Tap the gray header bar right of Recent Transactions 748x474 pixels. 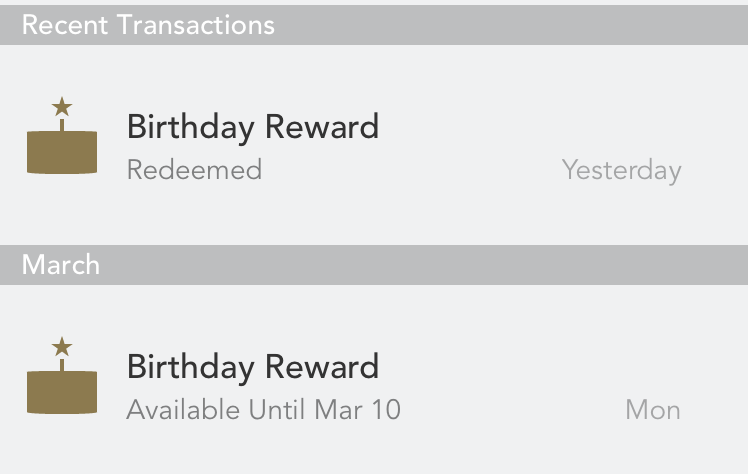pyautogui.click(x=510, y=25)
